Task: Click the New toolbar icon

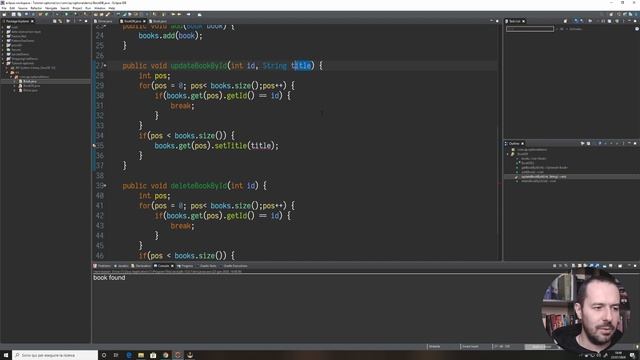Action: [x=4, y=14]
